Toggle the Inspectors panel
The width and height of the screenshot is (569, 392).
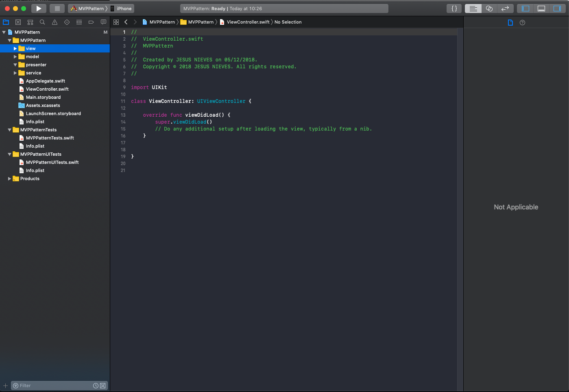557,9
